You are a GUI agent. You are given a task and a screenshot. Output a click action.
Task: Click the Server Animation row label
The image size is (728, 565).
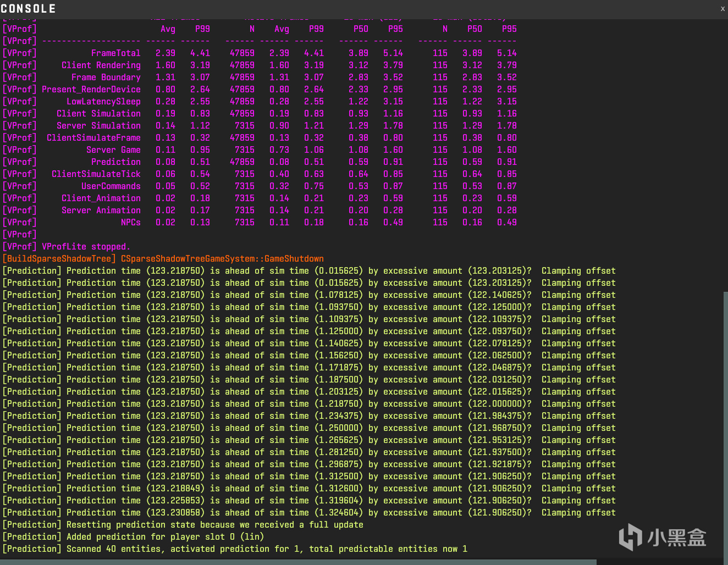(x=101, y=211)
